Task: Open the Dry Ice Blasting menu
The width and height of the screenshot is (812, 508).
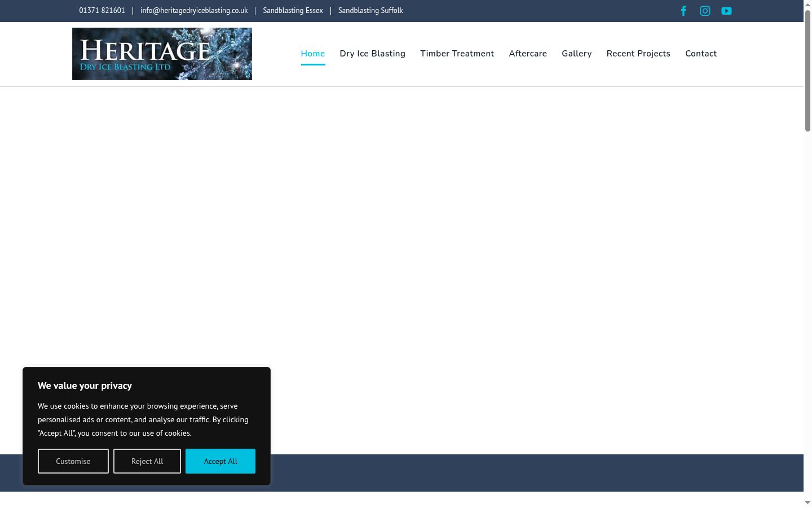Action: tap(372, 54)
